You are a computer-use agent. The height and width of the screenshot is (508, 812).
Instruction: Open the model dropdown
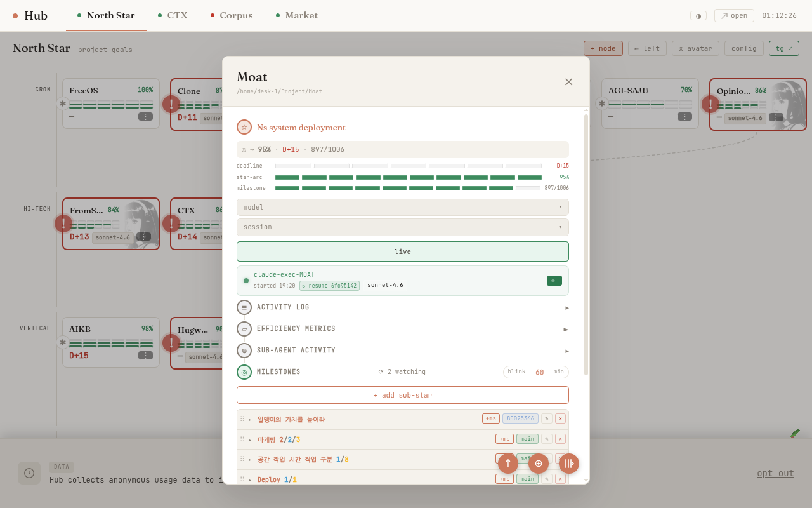tap(403, 207)
